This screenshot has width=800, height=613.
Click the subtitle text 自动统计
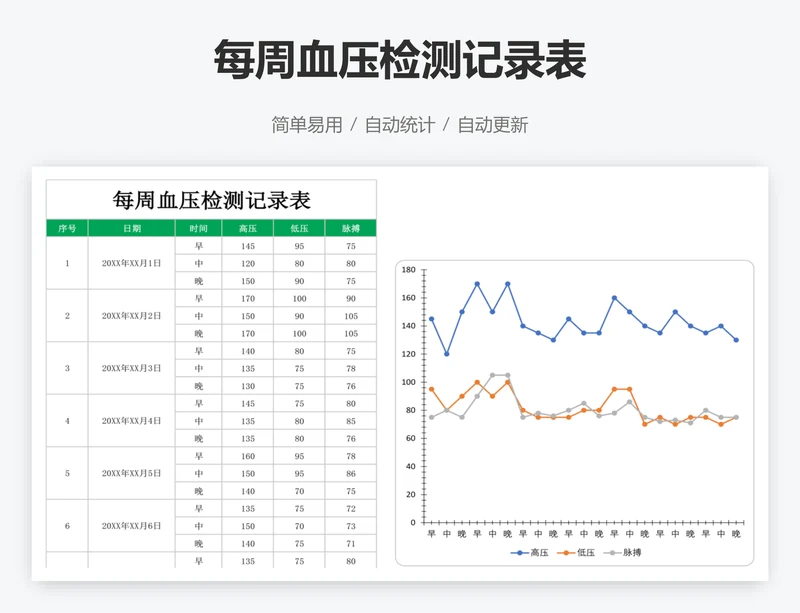(399, 125)
